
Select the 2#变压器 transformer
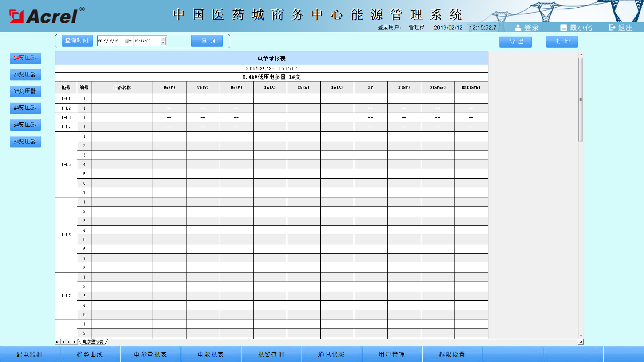25,74
